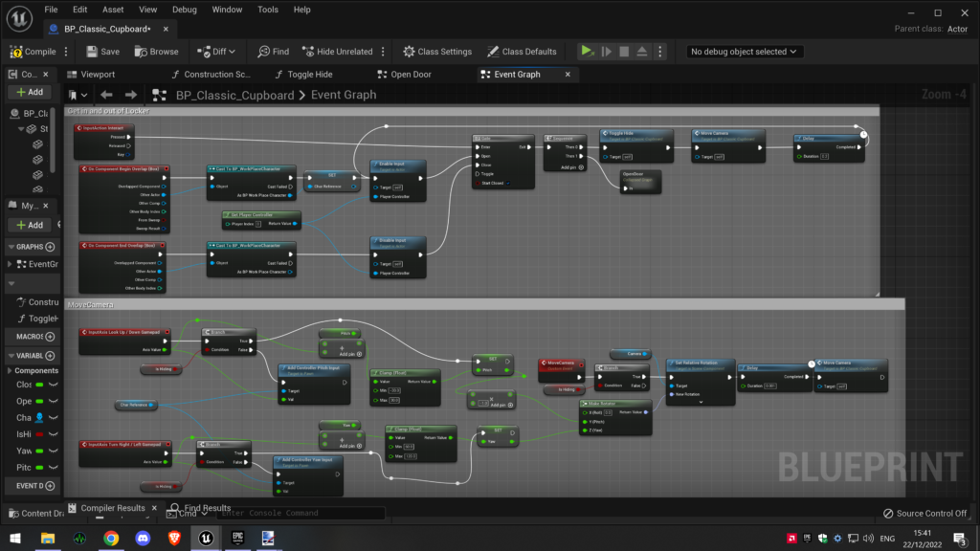Screen dimensions: 980x551
Task: Open the debug object selector dropdown
Action: [x=744, y=52]
